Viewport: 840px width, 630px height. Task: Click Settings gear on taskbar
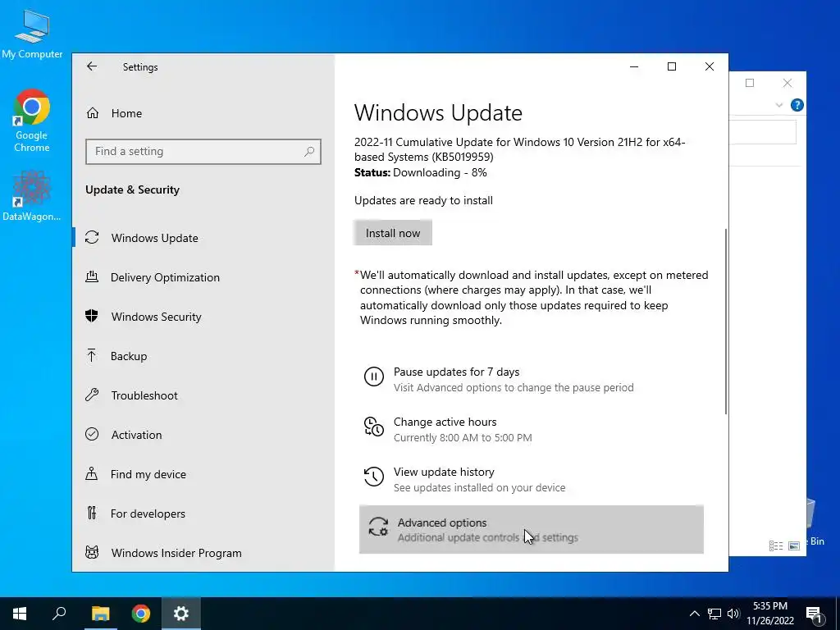click(x=181, y=614)
